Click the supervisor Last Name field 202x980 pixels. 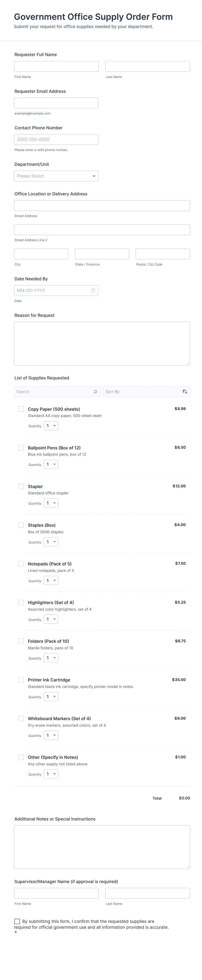tap(148, 893)
